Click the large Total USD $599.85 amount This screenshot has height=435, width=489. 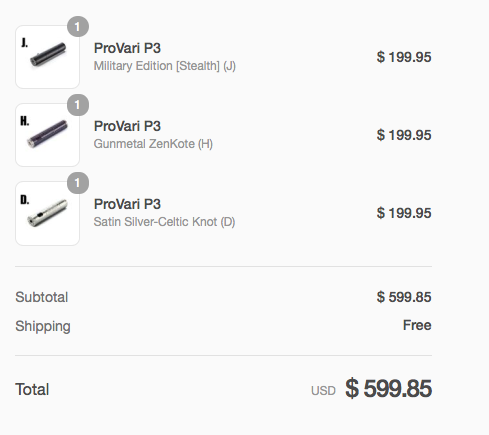(388, 389)
